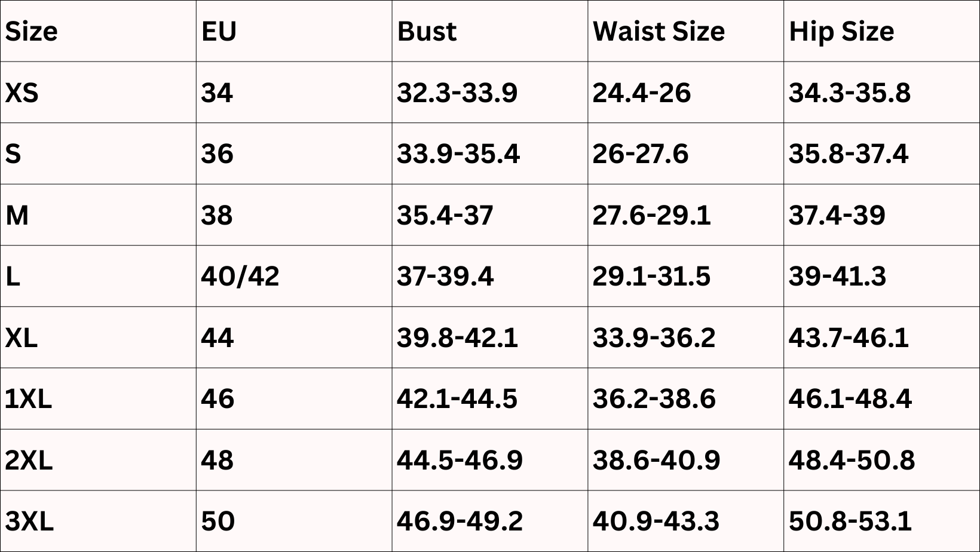Click the M size label
980x552 pixels.
[x=17, y=215]
